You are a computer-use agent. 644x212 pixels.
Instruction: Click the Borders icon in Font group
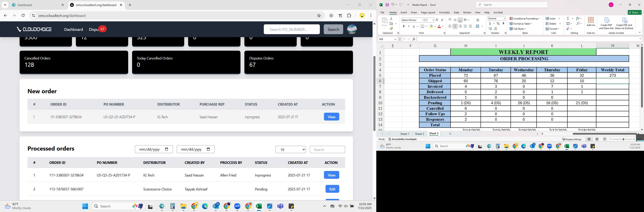pyautogui.click(x=423, y=26)
